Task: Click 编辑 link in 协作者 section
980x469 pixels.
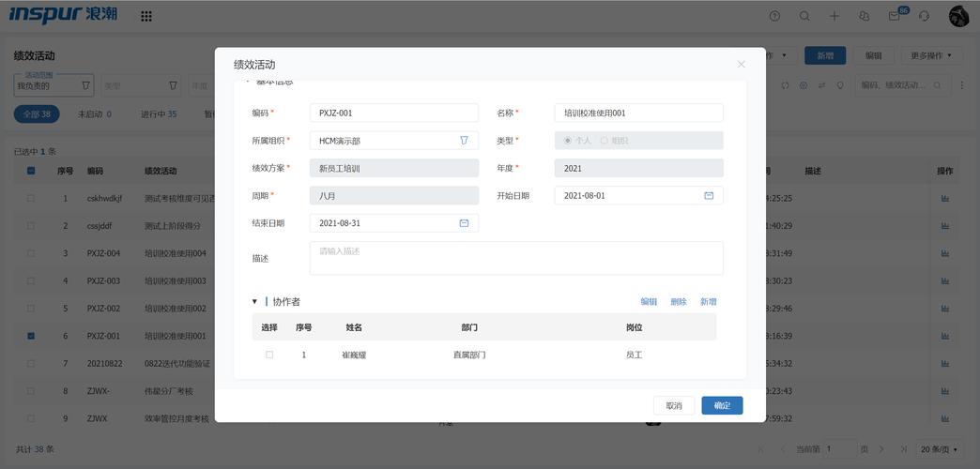Action: point(649,302)
